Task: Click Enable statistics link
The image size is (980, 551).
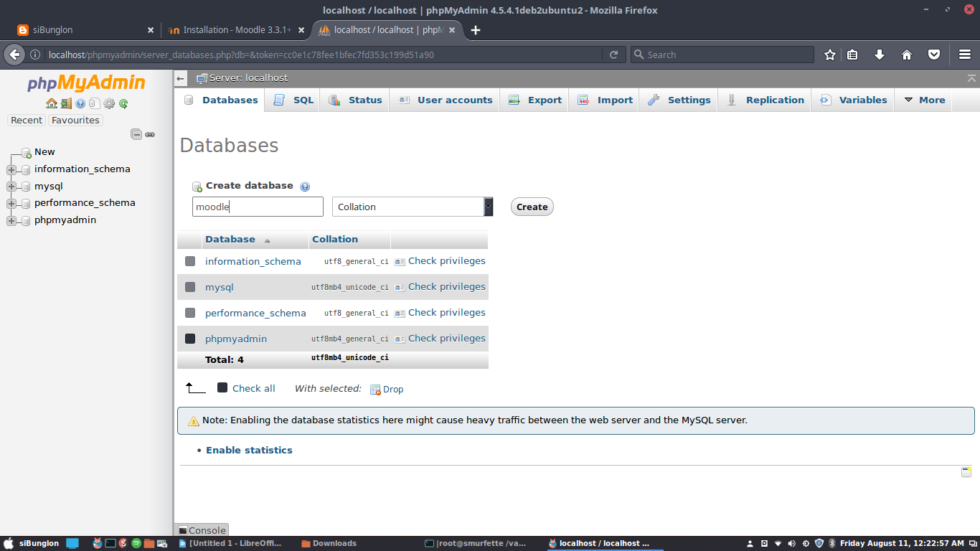Action: 249,451
